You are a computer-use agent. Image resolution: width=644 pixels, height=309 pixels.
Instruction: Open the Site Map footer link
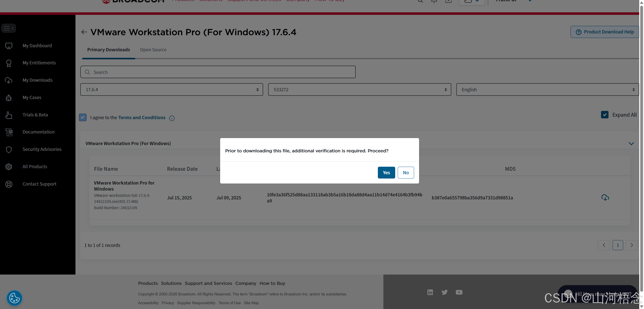click(251, 303)
